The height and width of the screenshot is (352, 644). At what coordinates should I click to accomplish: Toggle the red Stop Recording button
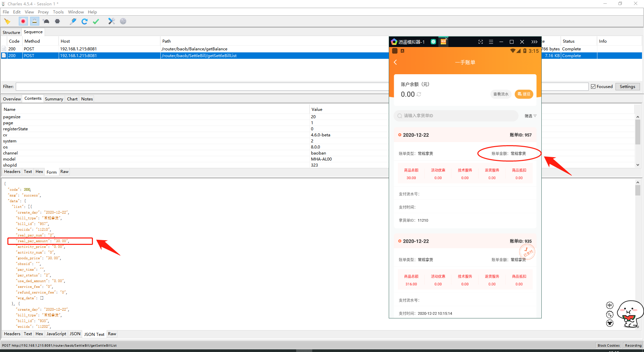(x=23, y=21)
